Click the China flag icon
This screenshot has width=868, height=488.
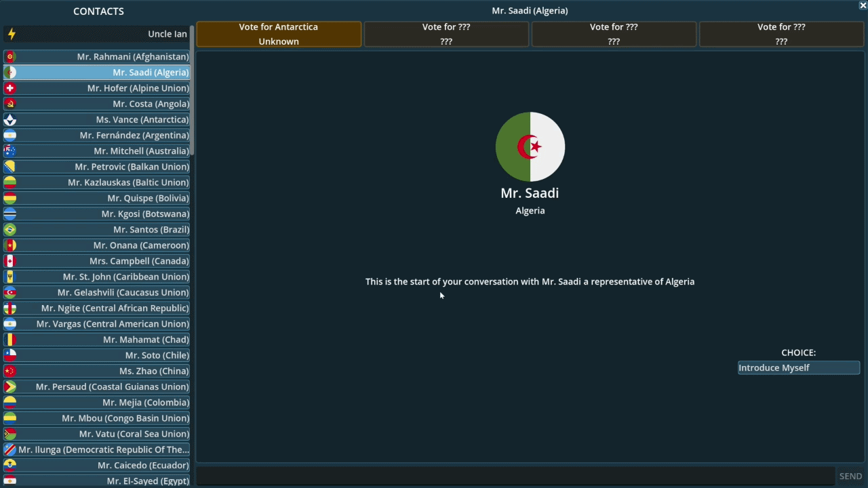(x=10, y=371)
